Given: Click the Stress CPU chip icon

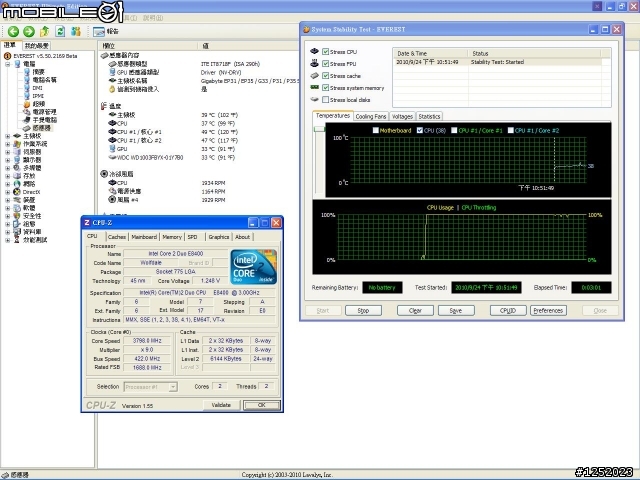Looking at the screenshot, I should 314,51.
